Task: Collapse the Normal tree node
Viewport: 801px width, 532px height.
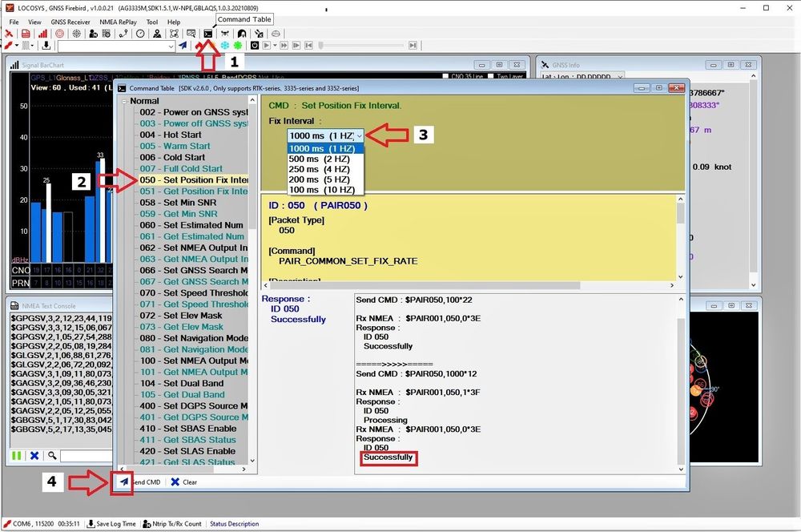Action: [x=123, y=101]
